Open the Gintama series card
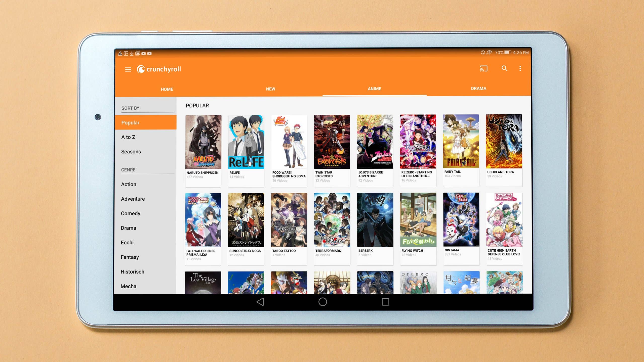 coord(461,220)
